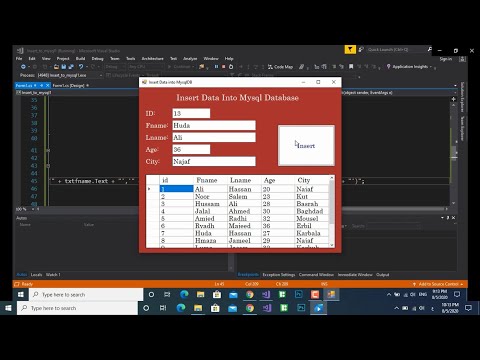Open Visual Studio from the taskbar
Image resolution: width=480 pixels, height=360 pixels.
click(267, 308)
